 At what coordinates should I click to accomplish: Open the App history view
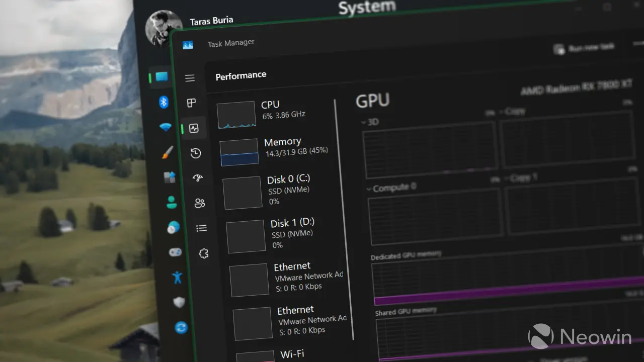[x=195, y=153]
